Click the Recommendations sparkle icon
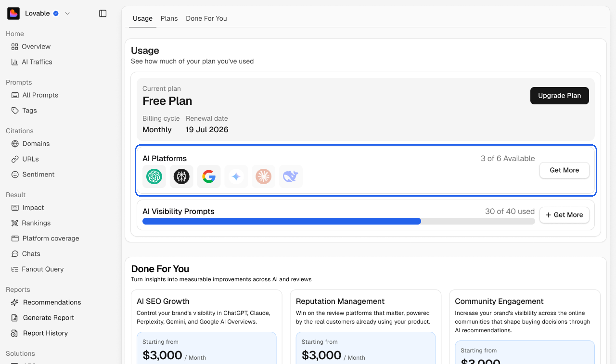This screenshot has width=616, height=364. (x=15, y=302)
